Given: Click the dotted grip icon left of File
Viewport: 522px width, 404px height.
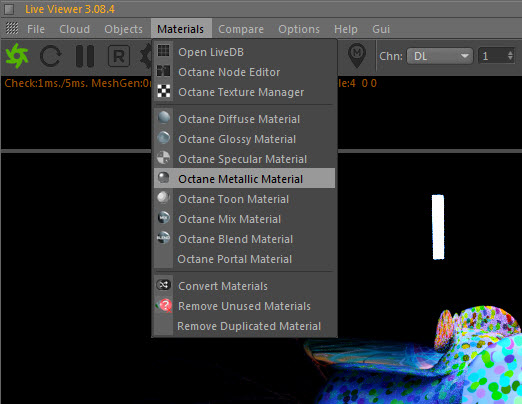Looking at the screenshot, I should [x=12, y=28].
